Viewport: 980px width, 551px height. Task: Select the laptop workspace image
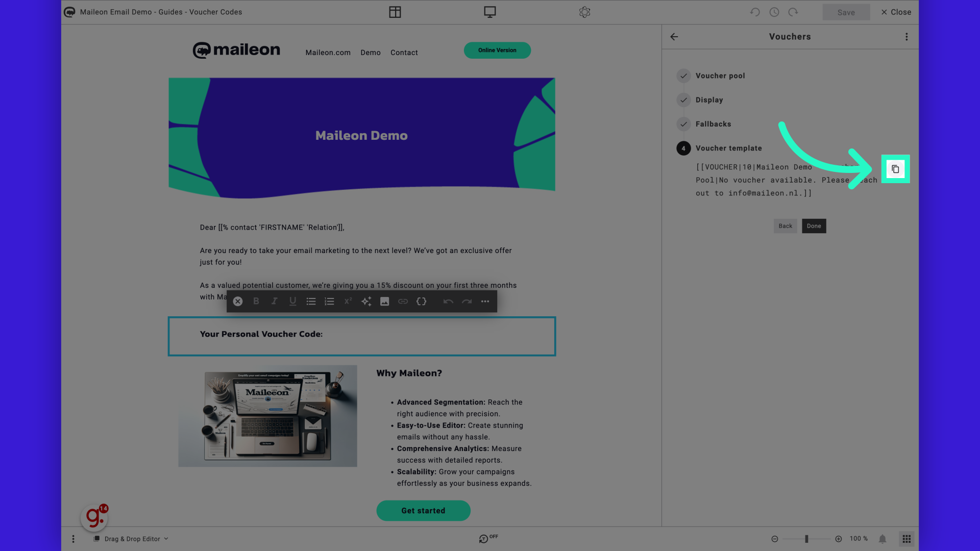(x=267, y=416)
